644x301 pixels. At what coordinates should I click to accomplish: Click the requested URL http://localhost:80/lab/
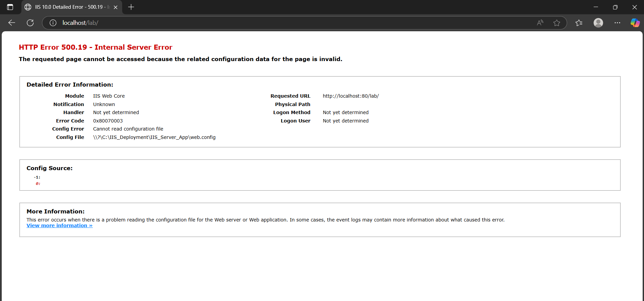[351, 96]
